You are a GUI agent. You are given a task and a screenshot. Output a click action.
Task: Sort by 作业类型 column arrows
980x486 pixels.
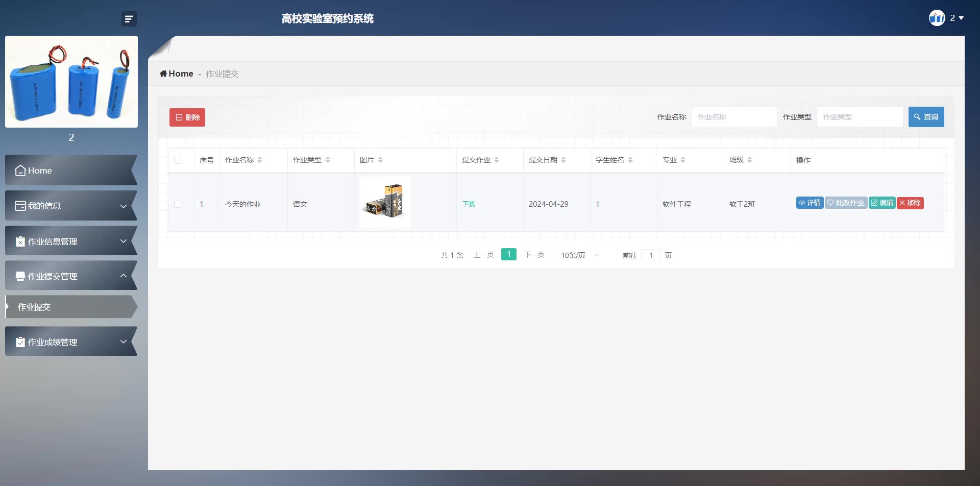tap(328, 160)
